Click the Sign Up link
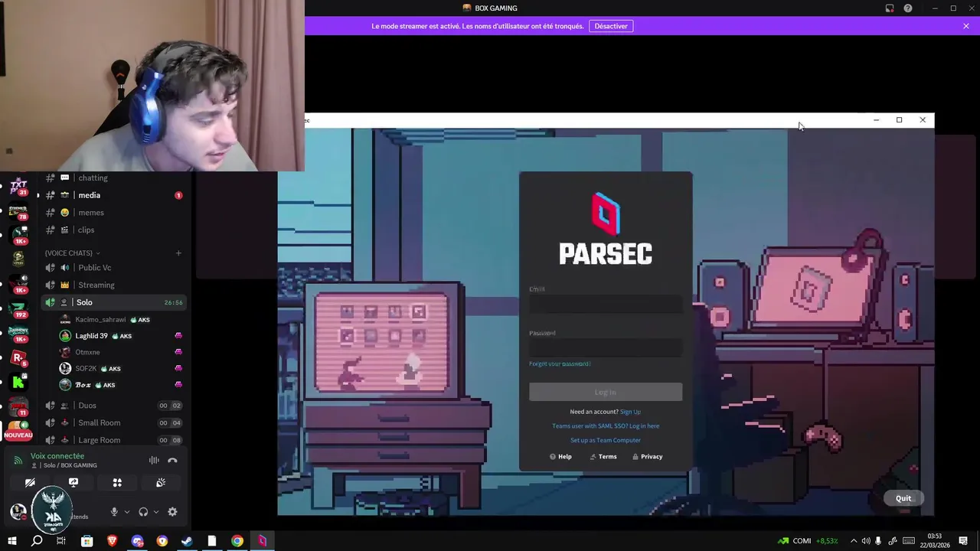 tap(630, 412)
